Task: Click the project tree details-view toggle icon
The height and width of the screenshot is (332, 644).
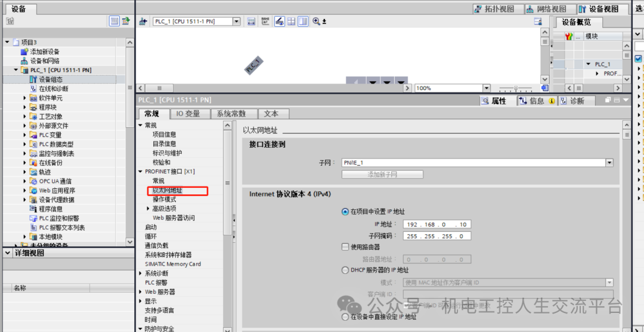Action: tap(114, 21)
